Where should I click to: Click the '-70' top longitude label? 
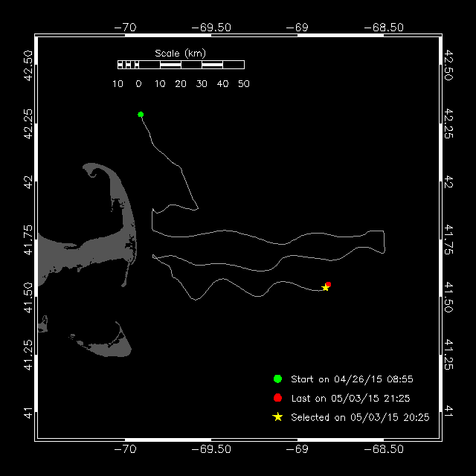point(125,28)
